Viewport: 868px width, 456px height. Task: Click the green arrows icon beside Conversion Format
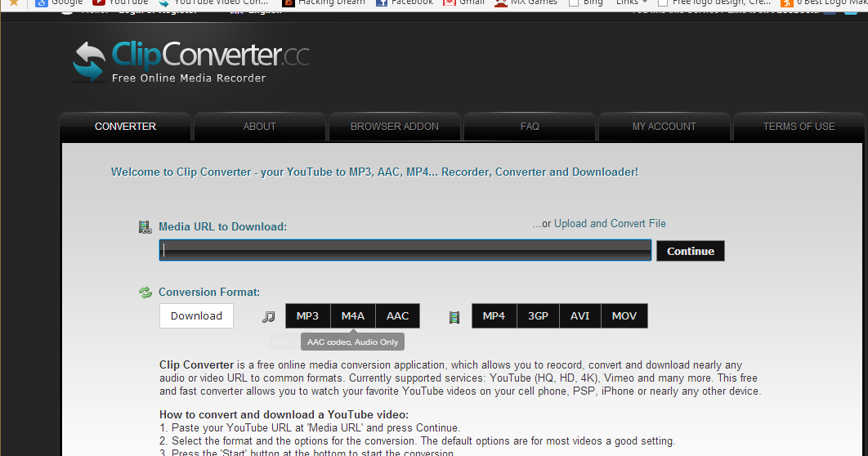click(x=145, y=293)
